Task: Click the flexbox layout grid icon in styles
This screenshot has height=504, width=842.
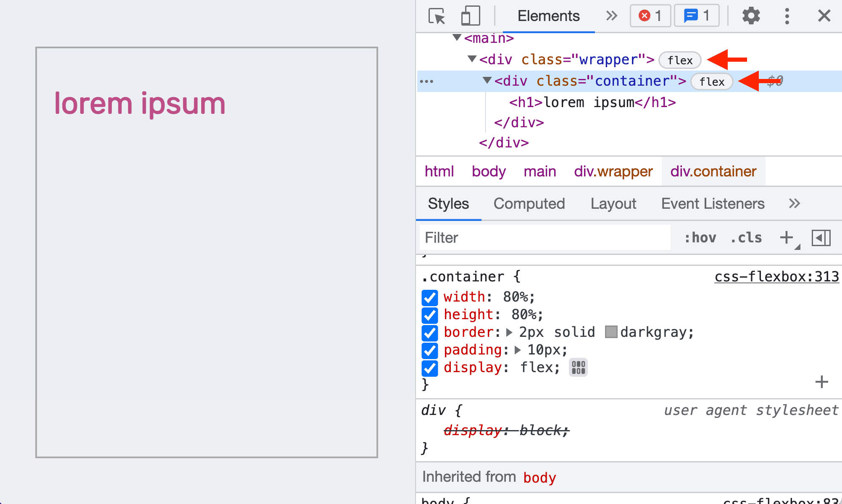Action: pyautogui.click(x=576, y=367)
